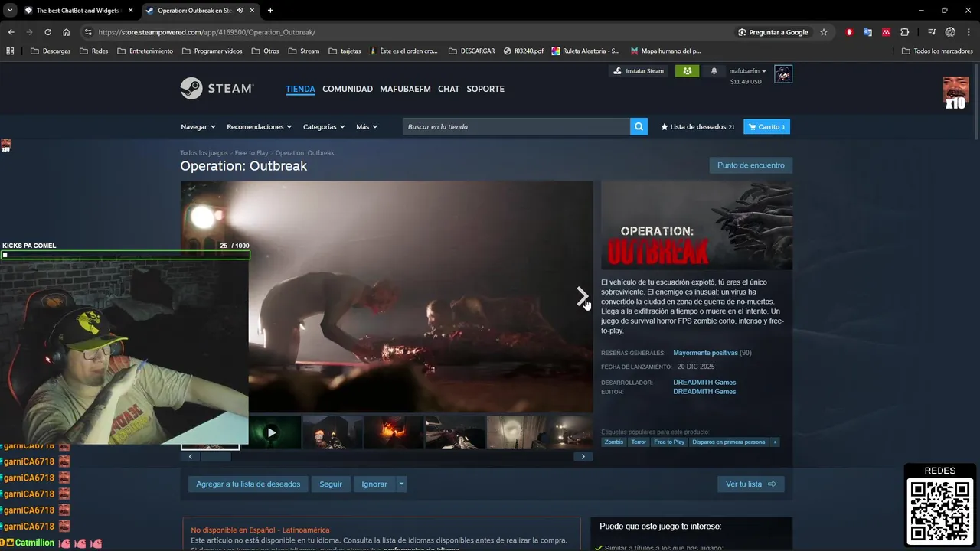The width and height of the screenshot is (980, 551).
Task: Open the profile avatar picture
Action: click(782, 74)
